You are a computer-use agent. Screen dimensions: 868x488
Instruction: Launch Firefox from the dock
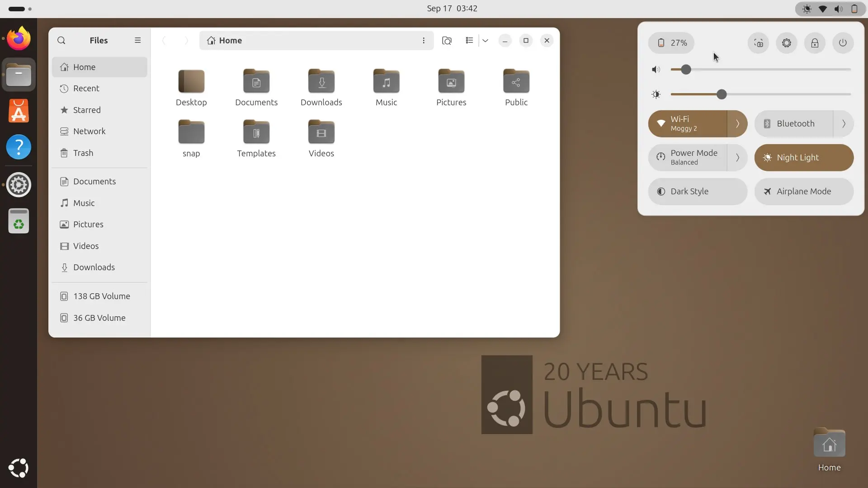pos(19,39)
